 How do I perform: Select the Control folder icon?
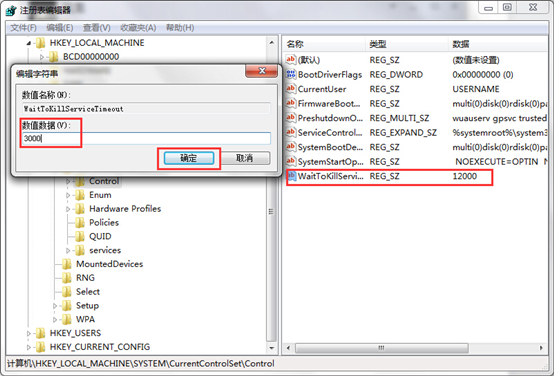click(79, 181)
